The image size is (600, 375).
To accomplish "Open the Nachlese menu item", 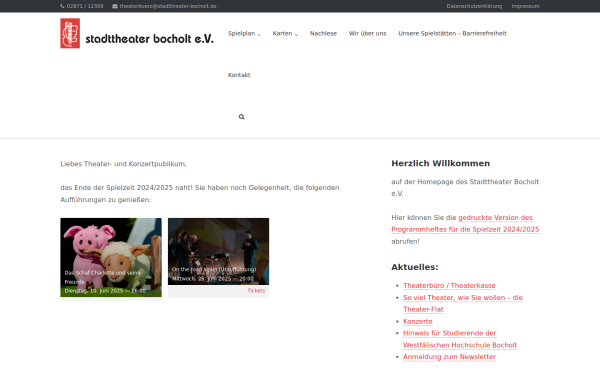I will (323, 33).
